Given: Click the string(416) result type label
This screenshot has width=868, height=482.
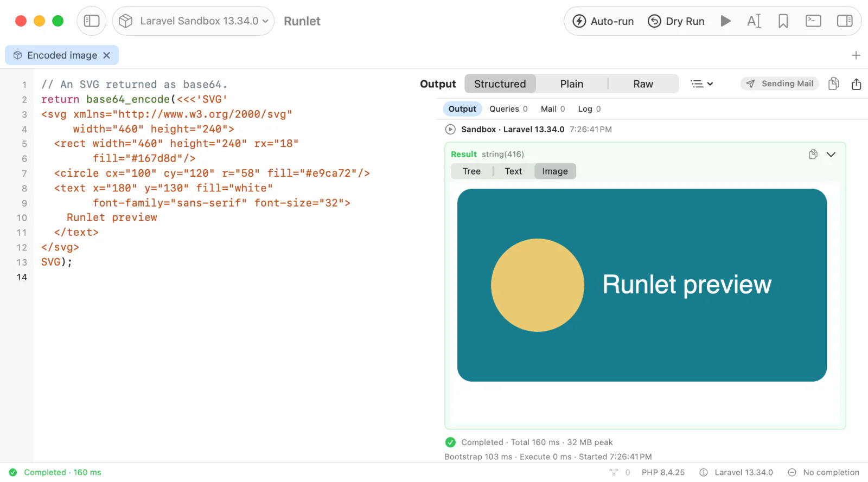Looking at the screenshot, I should [503, 155].
